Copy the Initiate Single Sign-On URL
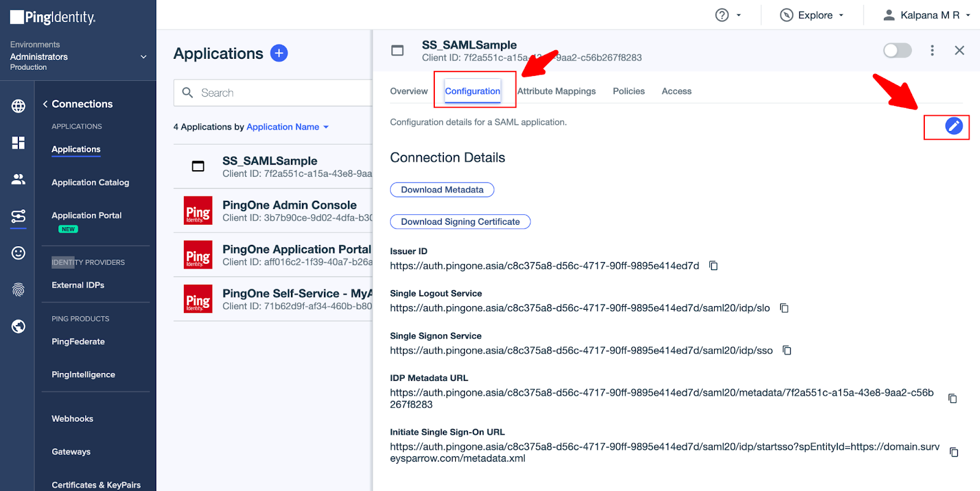 954,452
